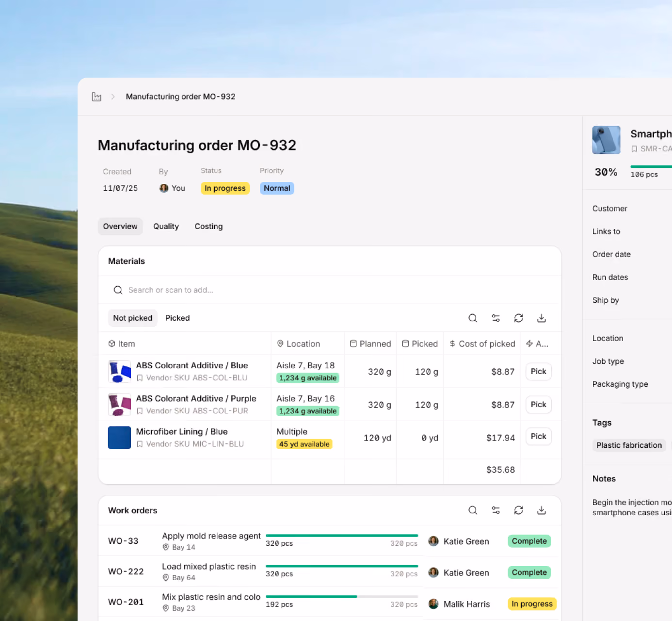Open Materials table filter settings icon
Viewport: 672px width, 621px height.
(x=496, y=318)
